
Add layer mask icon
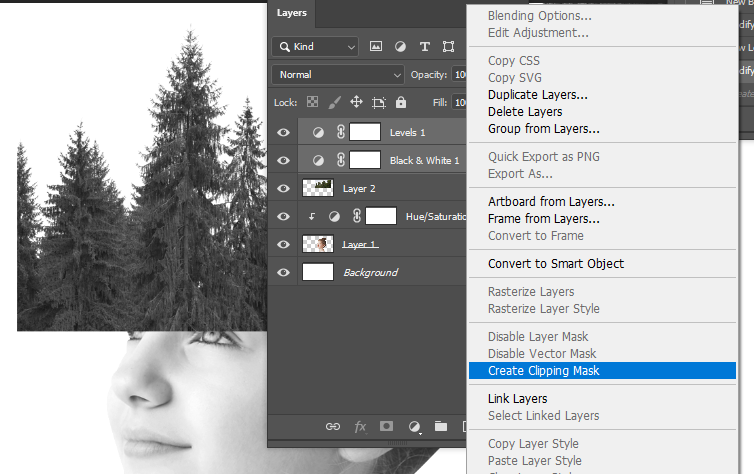tap(386, 426)
